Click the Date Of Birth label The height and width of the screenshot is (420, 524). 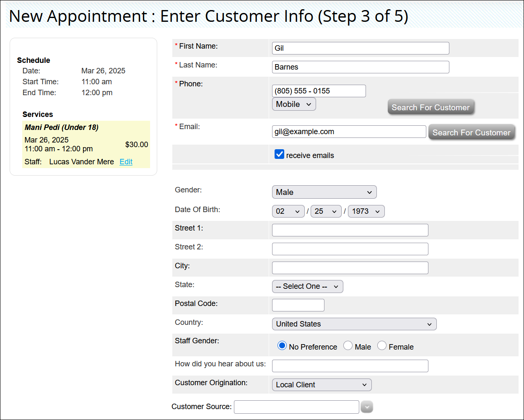197,210
